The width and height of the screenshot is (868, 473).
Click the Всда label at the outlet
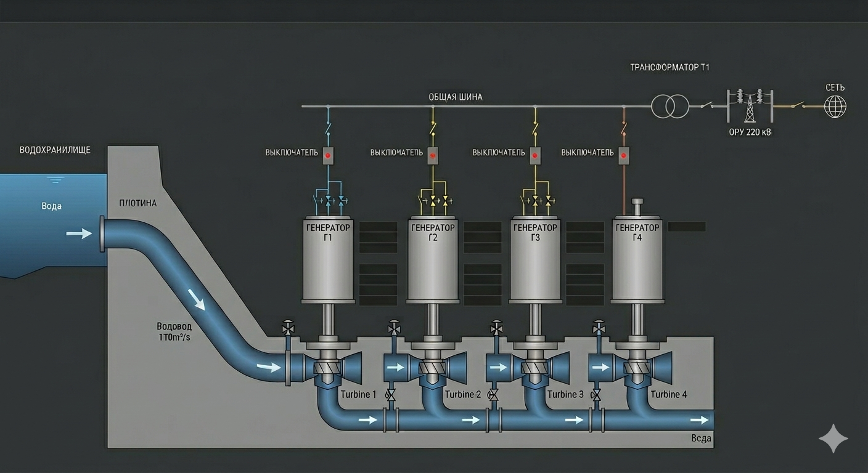(701, 439)
